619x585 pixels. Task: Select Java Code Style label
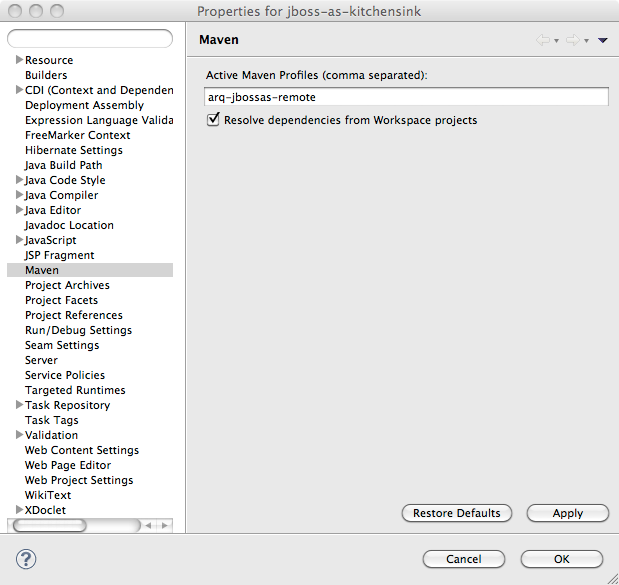click(x=65, y=180)
